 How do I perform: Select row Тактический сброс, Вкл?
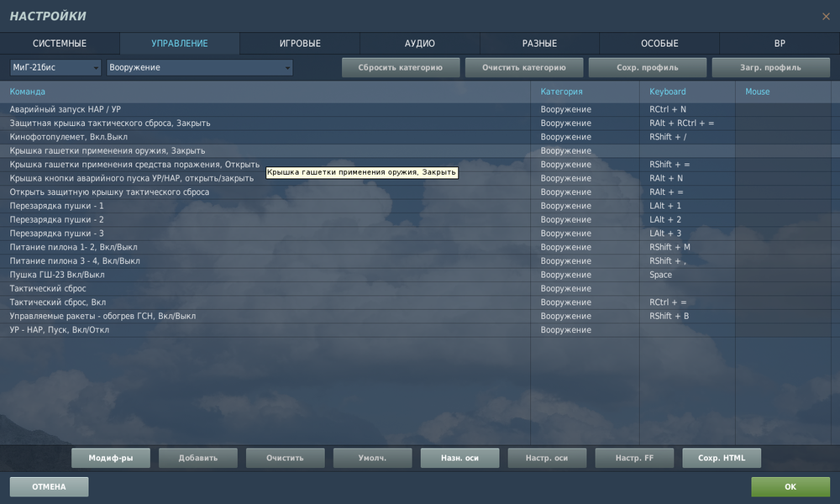pos(416,302)
